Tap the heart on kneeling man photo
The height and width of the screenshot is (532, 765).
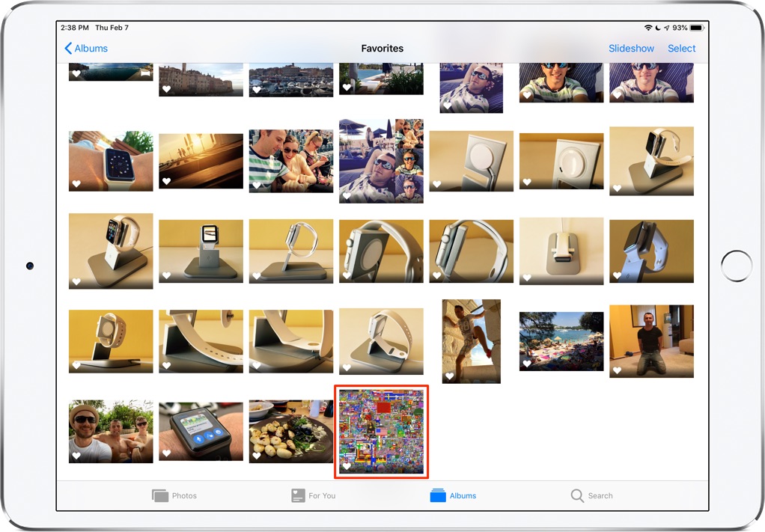[x=617, y=370]
